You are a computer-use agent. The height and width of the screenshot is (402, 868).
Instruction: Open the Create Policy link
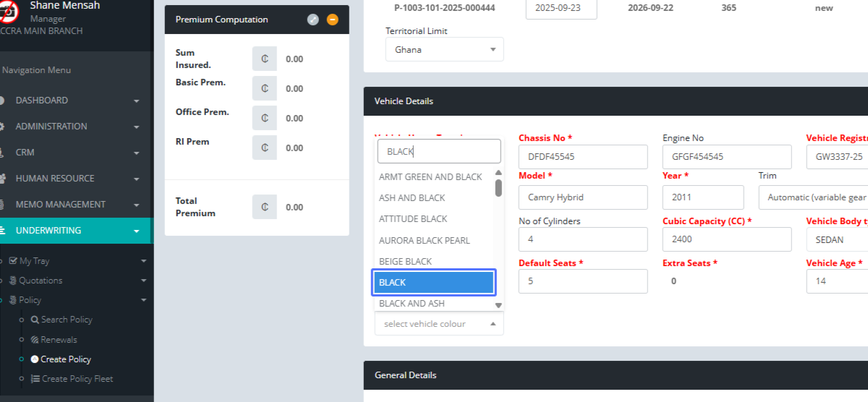pos(66,359)
